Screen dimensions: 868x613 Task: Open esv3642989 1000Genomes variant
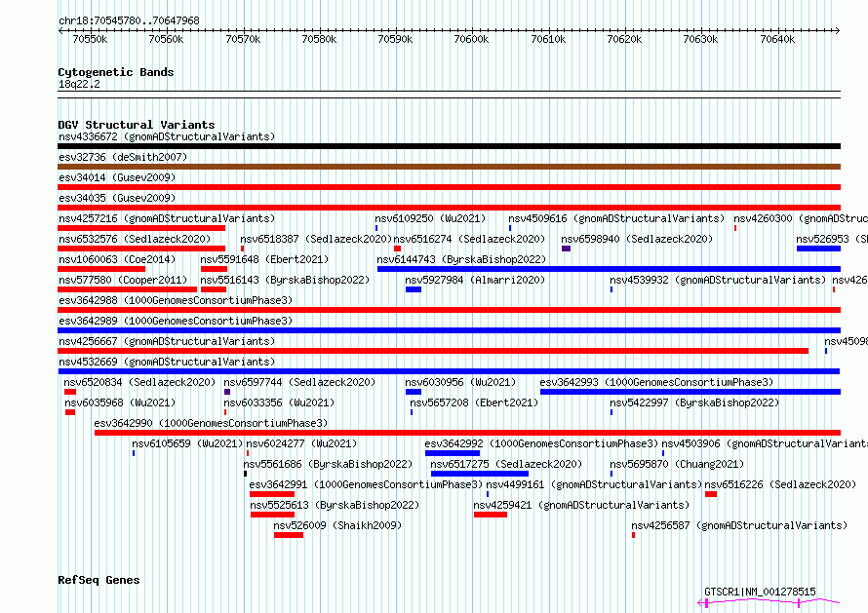coord(176,321)
